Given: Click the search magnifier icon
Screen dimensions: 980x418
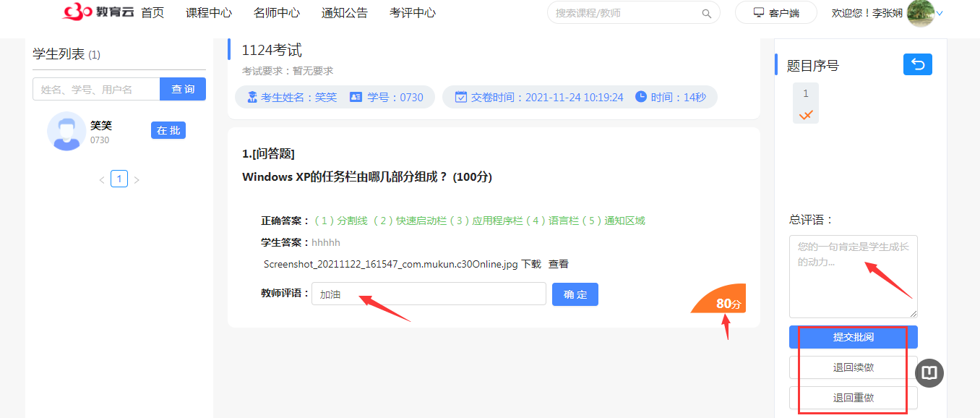Looking at the screenshot, I should [x=706, y=13].
